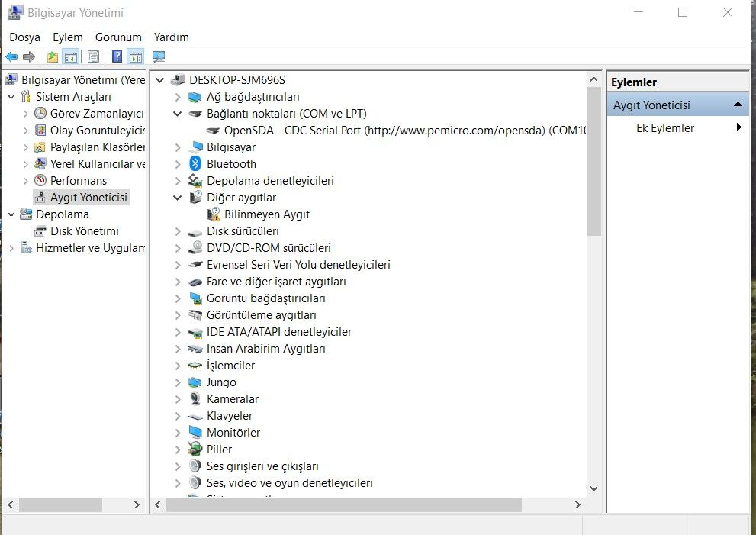Select Bilgisayar Yönetimi (Yerel) root node

click(83, 80)
